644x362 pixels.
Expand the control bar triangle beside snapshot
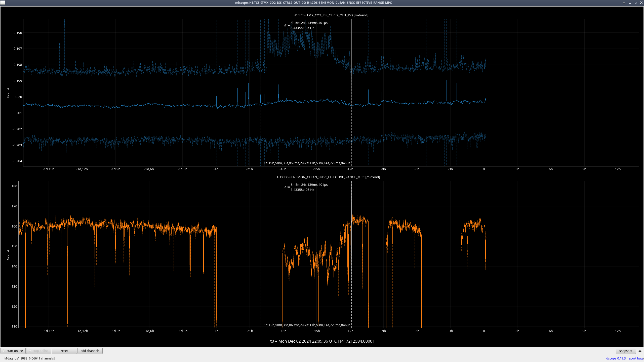(x=640, y=351)
